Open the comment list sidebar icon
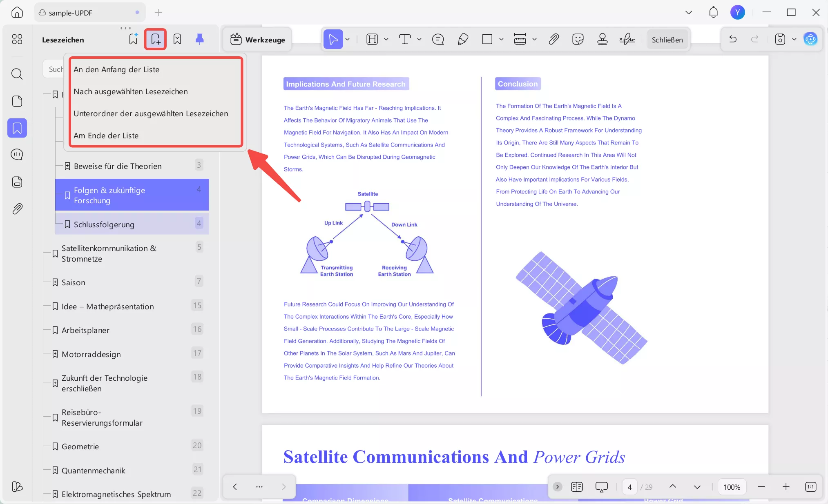Image resolution: width=828 pixels, height=504 pixels. click(17, 155)
